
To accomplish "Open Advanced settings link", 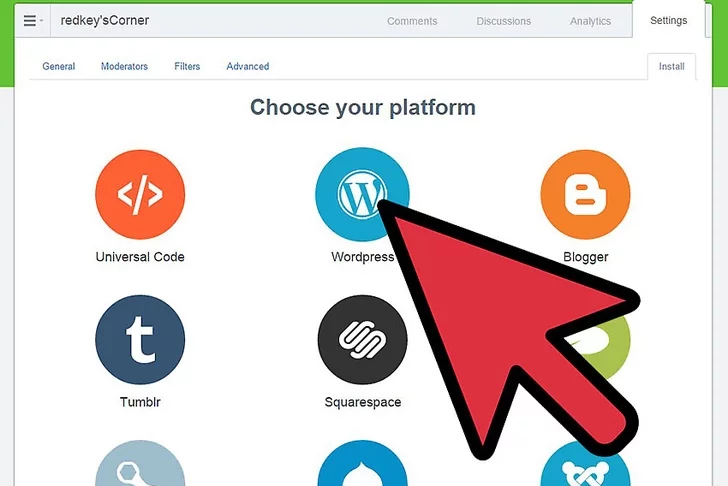I will pos(247,66).
